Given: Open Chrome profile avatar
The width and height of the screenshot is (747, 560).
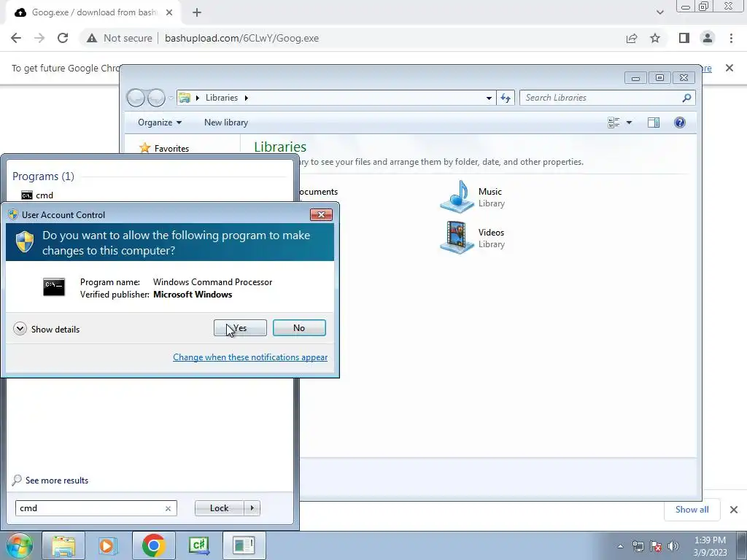Looking at the screenshot, I should point(708,38).
